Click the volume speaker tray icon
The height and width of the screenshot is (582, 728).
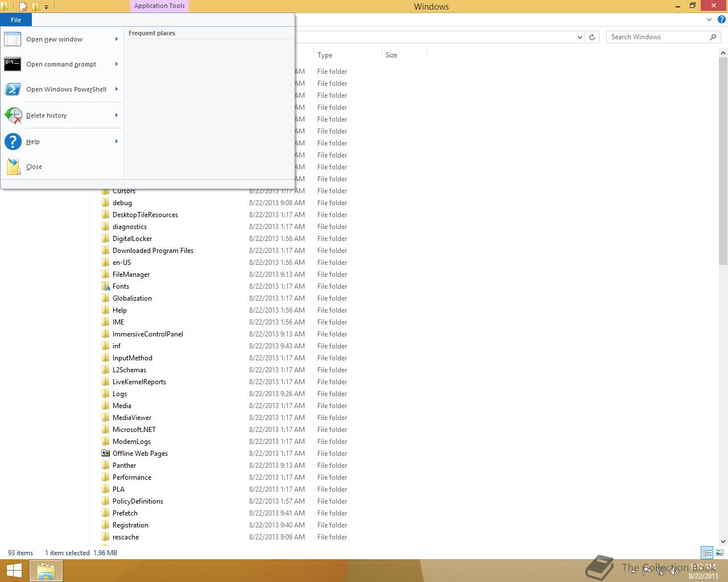pos(673,571)
